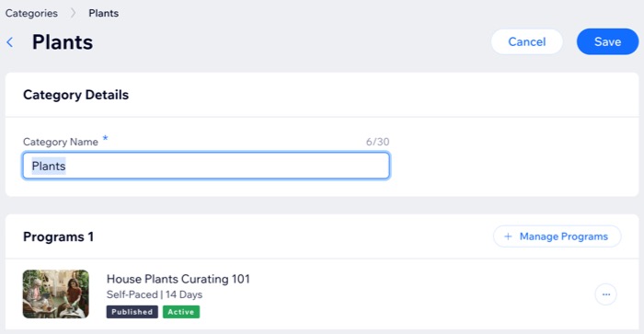The image size is (644, 334).
Task: Click the green Active status badge
Action: pos(181,312)
